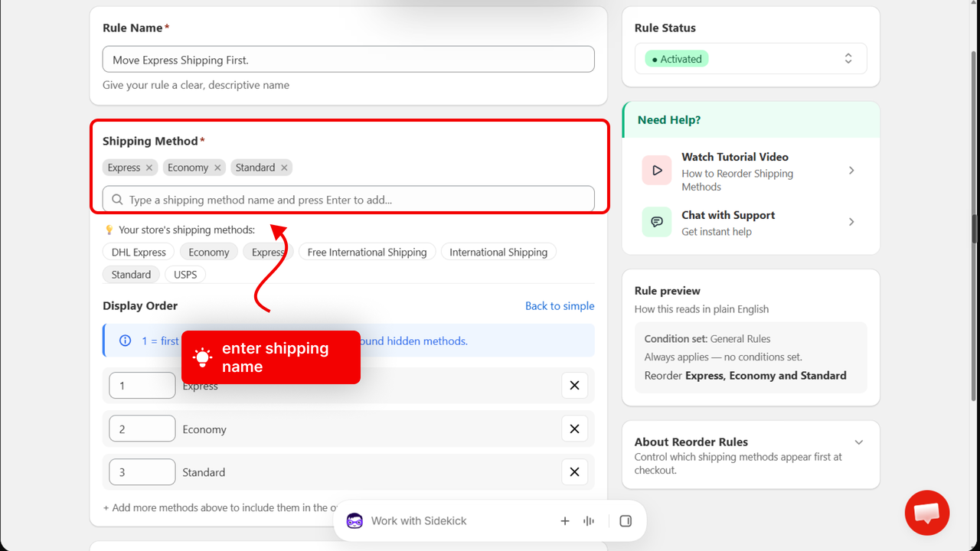
Task: Expand the About Reorder Rules section
Action: click(x=859, y=442)
